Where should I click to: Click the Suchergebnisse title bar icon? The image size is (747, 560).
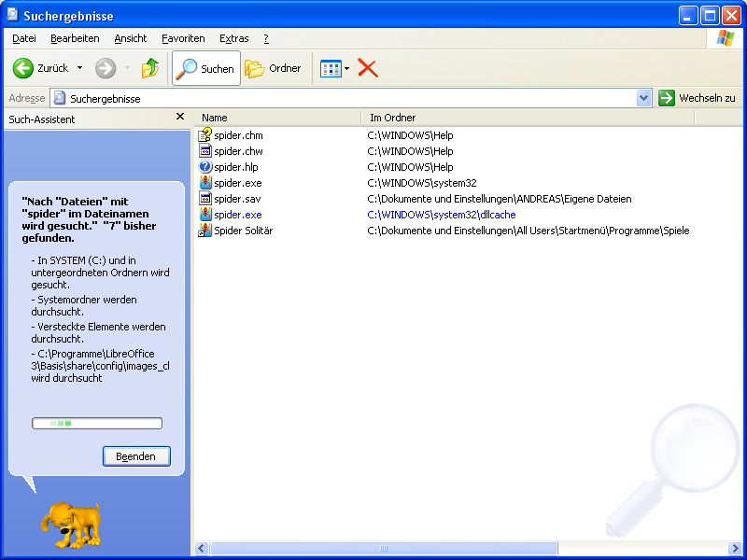coord(12,15)
